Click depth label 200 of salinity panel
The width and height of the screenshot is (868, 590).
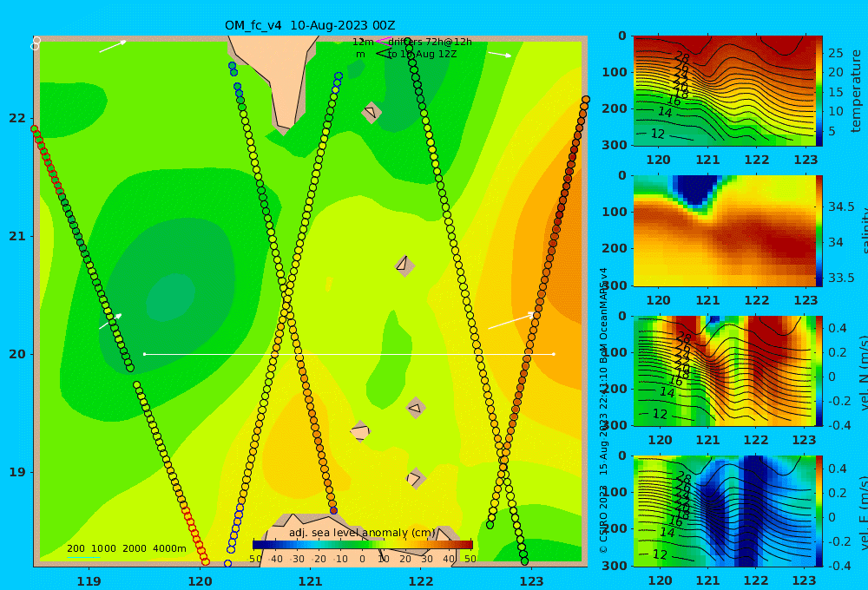tap(615, 248)
